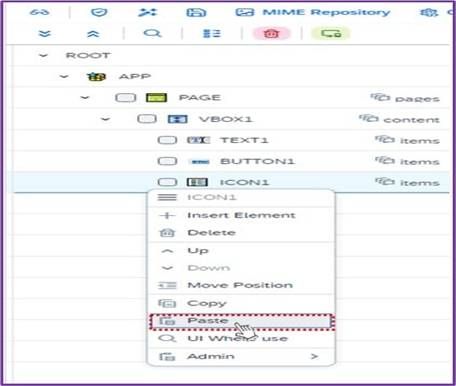The image size is (456, 386).
Task: Choose Up in the context menu
Action: coord(241,251)
